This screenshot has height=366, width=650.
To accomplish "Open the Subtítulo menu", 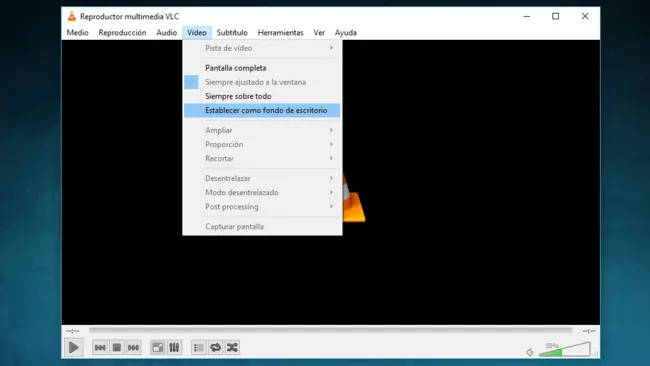I will click(x=232, y=32).
